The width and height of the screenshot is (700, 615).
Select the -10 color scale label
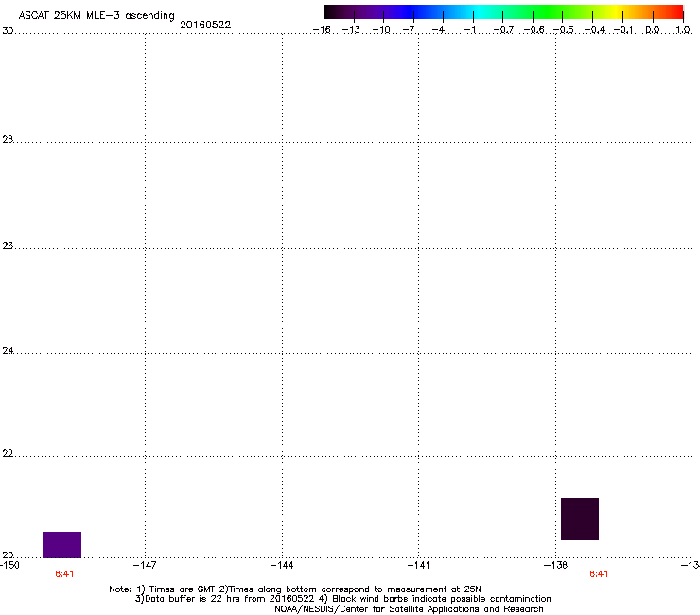point(381,30)
